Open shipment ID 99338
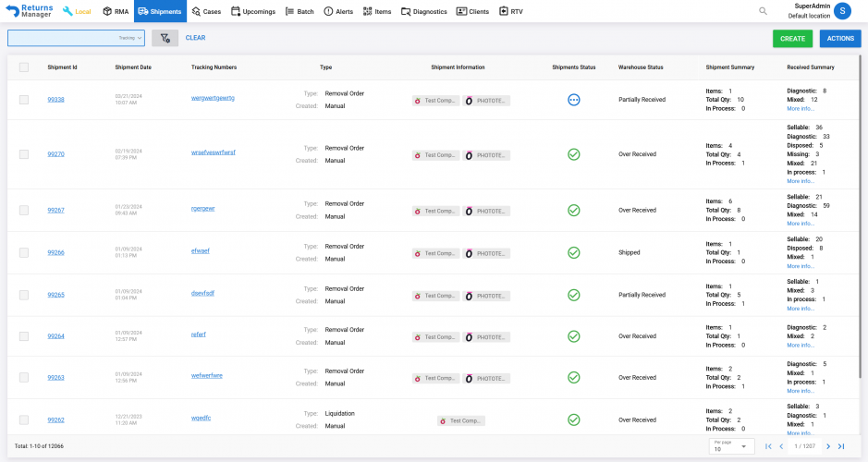The height and width of the screenshot is (462, 868). point(55,100)
